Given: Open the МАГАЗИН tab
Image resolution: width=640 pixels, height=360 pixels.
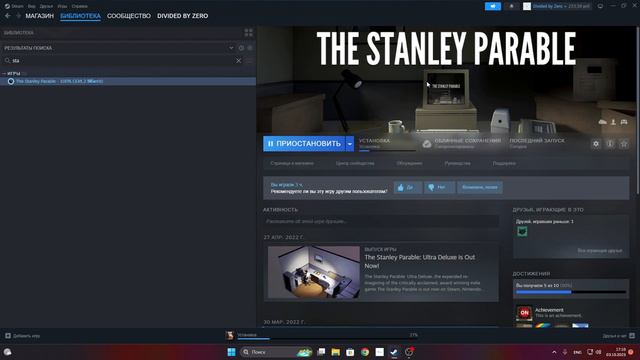Looking at the screenshot, I should click(x=40, y=16).
